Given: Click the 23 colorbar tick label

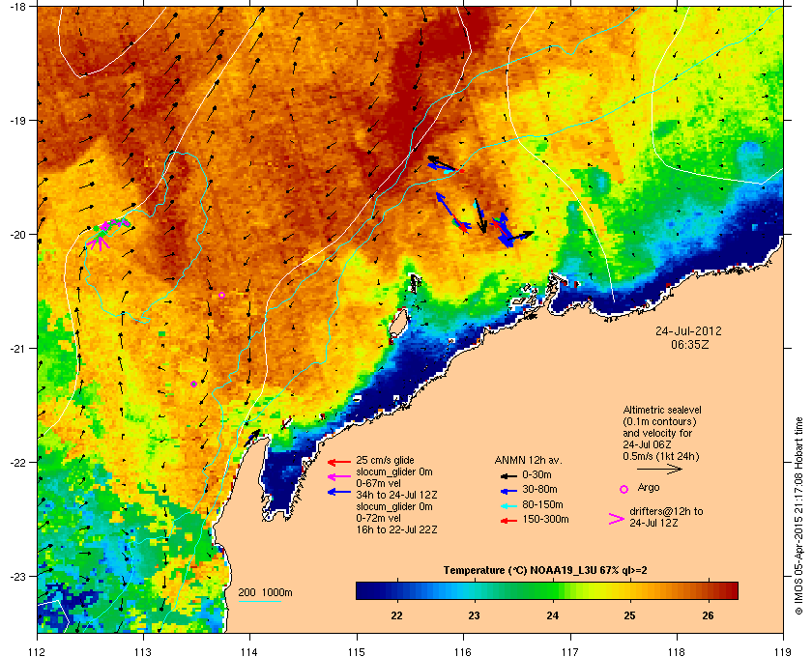Looking at the screenshot, I should 474,615.
